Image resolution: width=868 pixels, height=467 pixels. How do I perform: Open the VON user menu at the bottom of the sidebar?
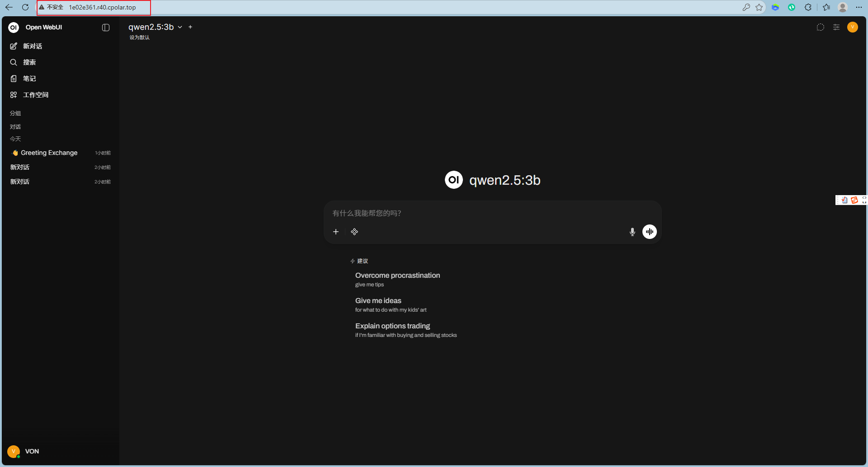click(61, 451)
